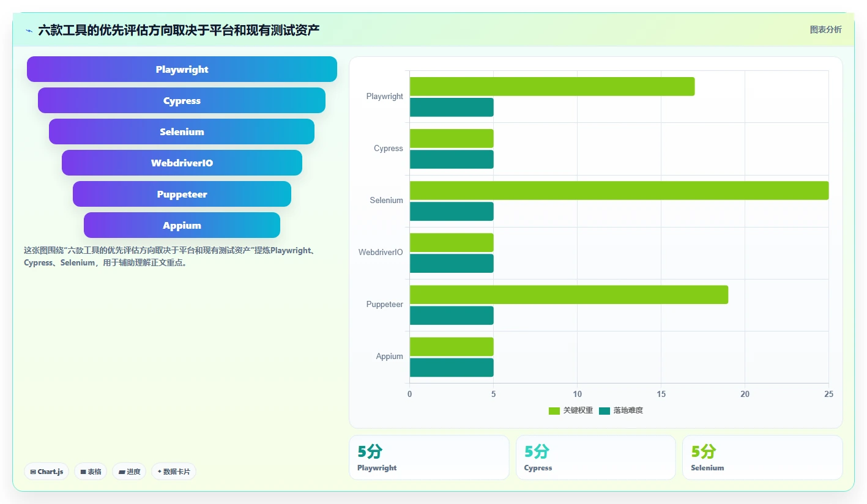Click the Selenium y-axis label
Screen dimensions: 867x504
[x=387, y=200]
